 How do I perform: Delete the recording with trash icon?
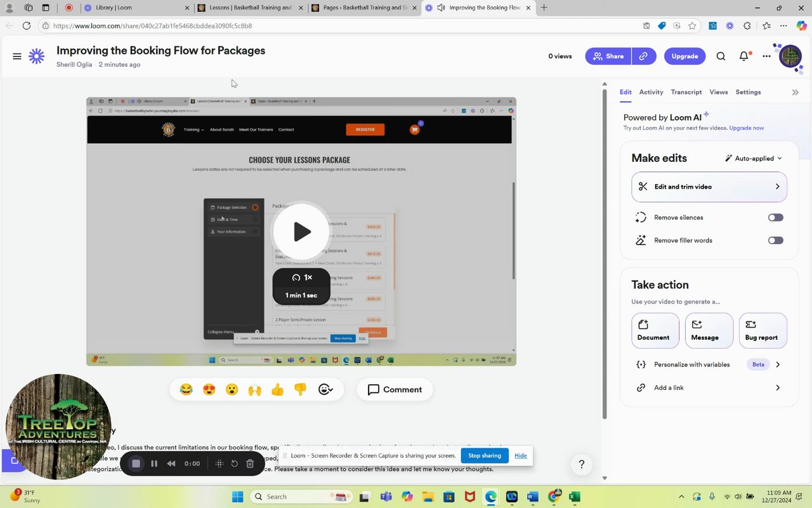coord(250,464)
